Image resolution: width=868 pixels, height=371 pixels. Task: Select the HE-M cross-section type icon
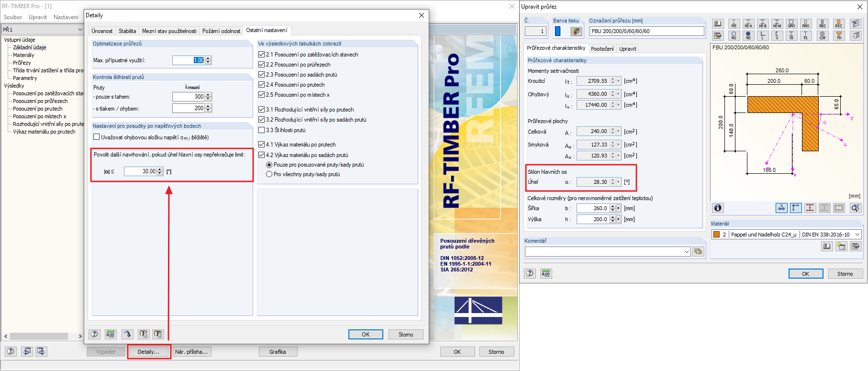(x=777, y=24)
